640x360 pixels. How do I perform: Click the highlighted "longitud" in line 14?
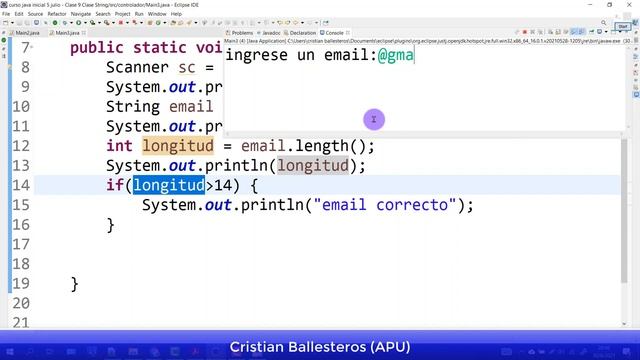169,185
